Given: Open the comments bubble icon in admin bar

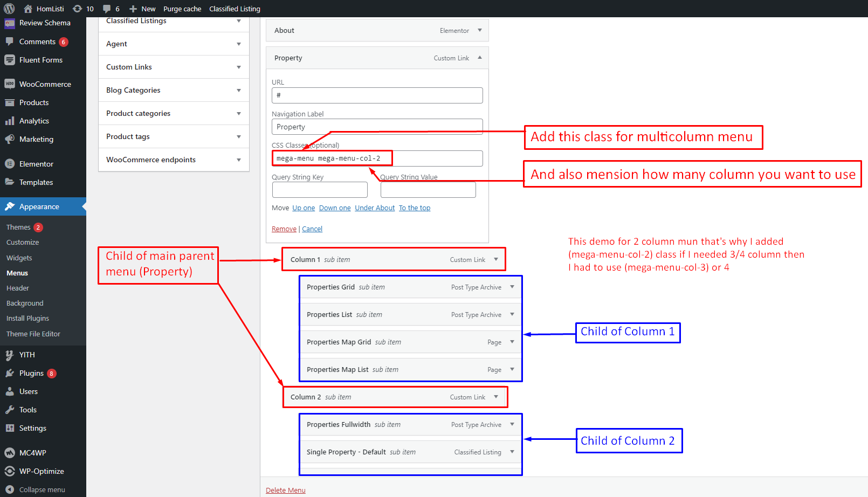Looking at the screenshot, I should click(x=107, y=9).
